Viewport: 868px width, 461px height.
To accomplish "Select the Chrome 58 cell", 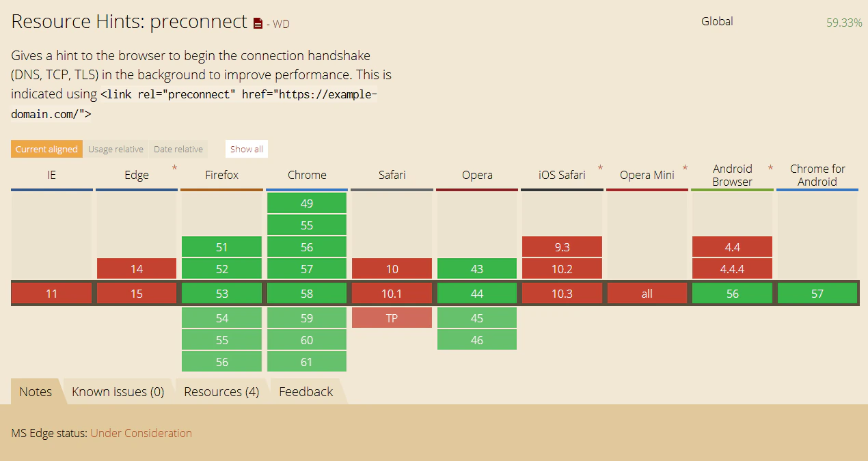I will 307,294.
